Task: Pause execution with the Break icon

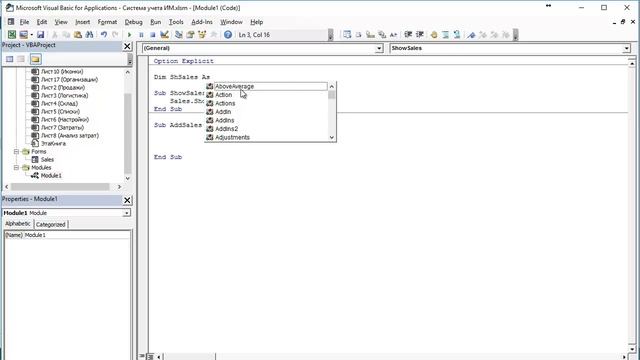Action: click(141, 35)
